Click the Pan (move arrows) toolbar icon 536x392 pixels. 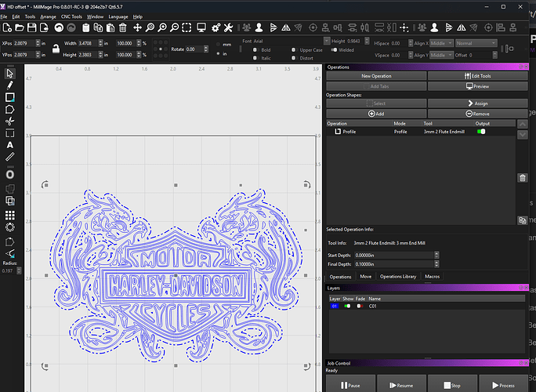138,28
